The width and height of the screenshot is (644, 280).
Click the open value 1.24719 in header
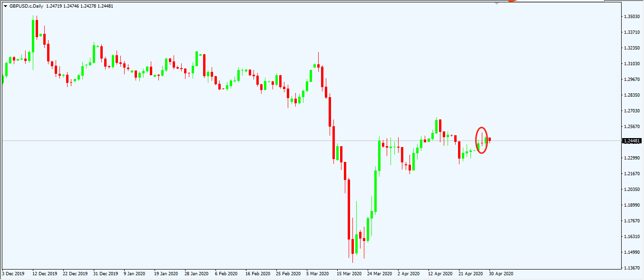[54, 6]
